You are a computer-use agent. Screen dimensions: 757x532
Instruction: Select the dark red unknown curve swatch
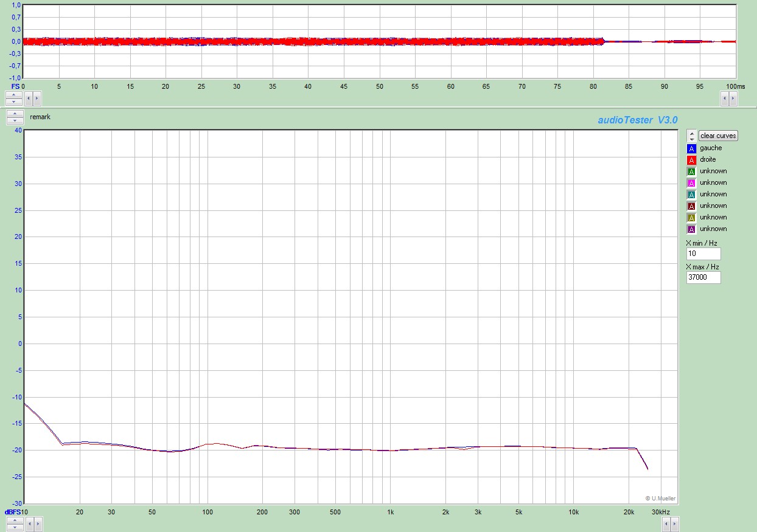[691, 206]
